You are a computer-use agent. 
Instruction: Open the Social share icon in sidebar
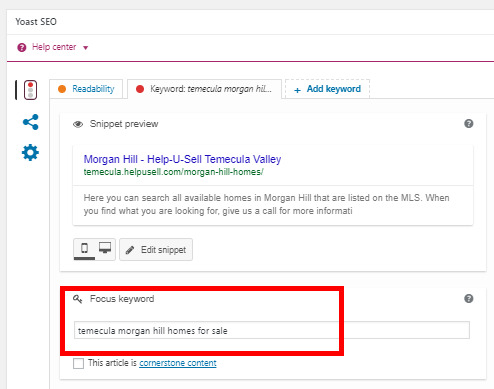(31, 122)
